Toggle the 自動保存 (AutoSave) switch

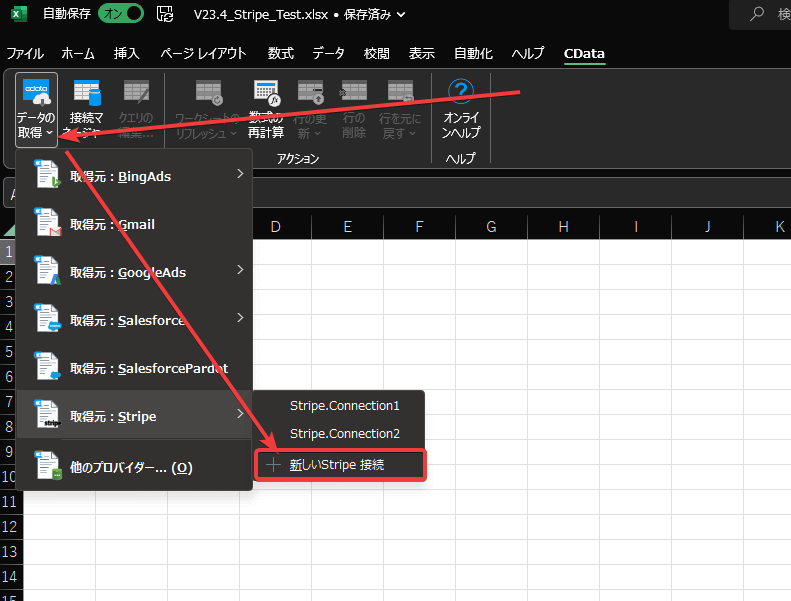[121, 14]
